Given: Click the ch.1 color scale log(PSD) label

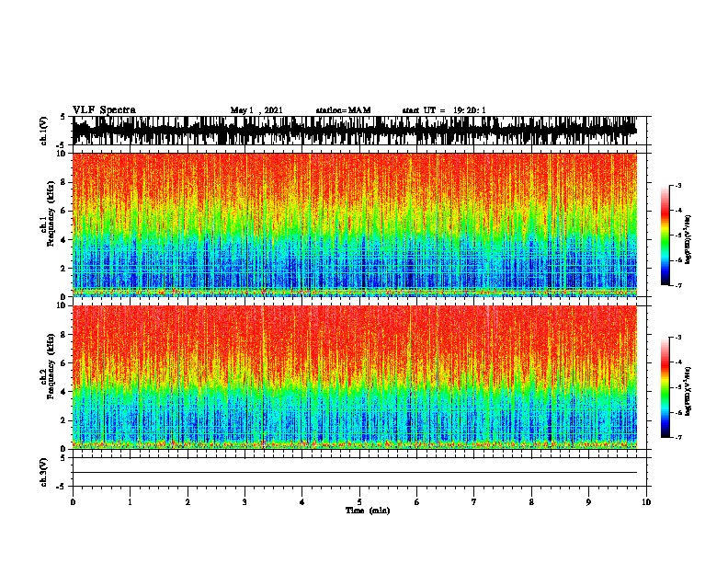Looking at the screenshot, I should tap(688, 239).
